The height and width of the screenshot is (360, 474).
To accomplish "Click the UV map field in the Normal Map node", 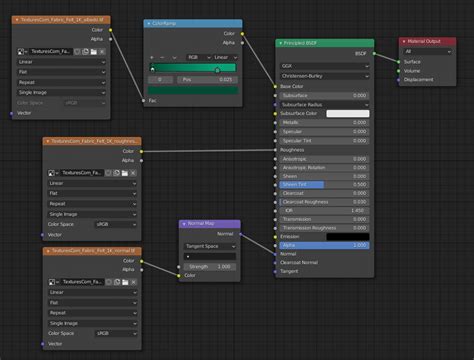I will (210, 257).
